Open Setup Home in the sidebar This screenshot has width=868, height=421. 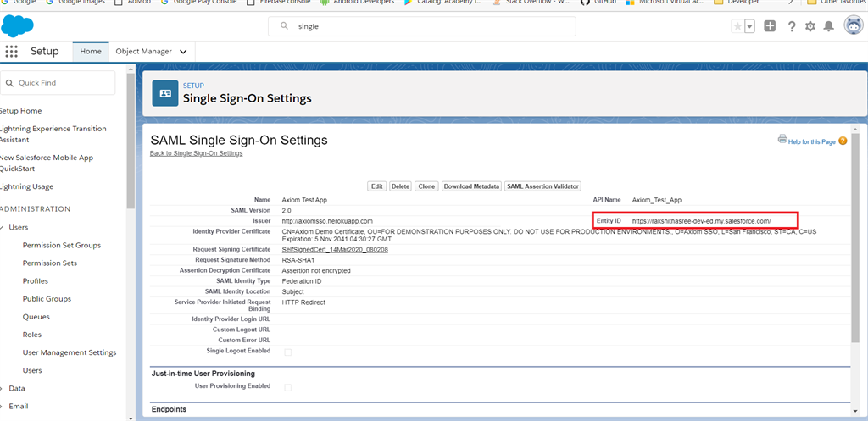click(x=21, y=111)
